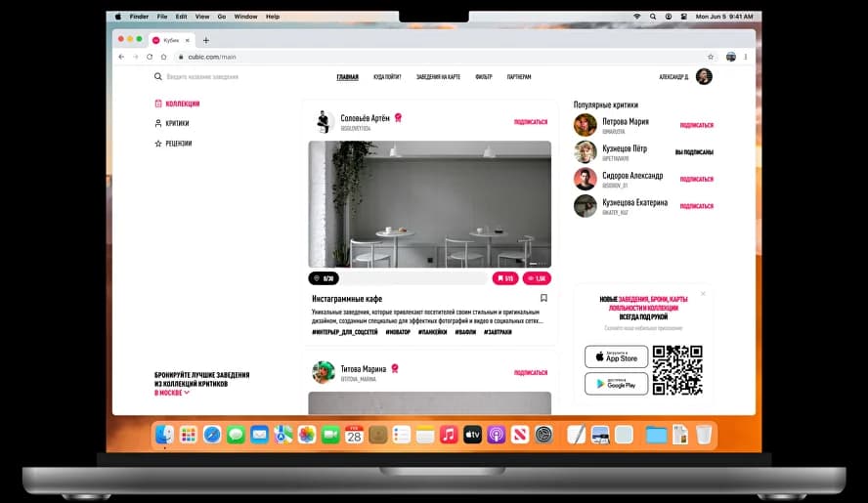Subscribe to Петрова Мария

click(x=696, y=125)
